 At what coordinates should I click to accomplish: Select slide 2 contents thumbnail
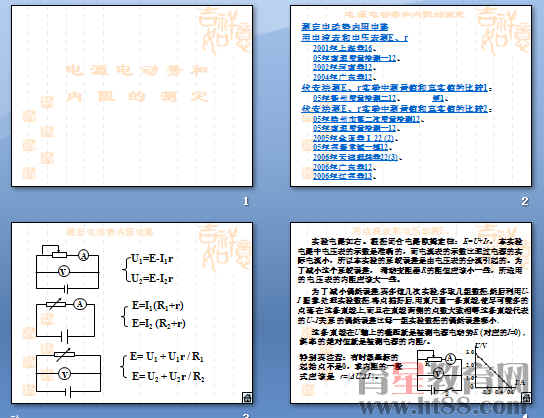click(411, 96)
